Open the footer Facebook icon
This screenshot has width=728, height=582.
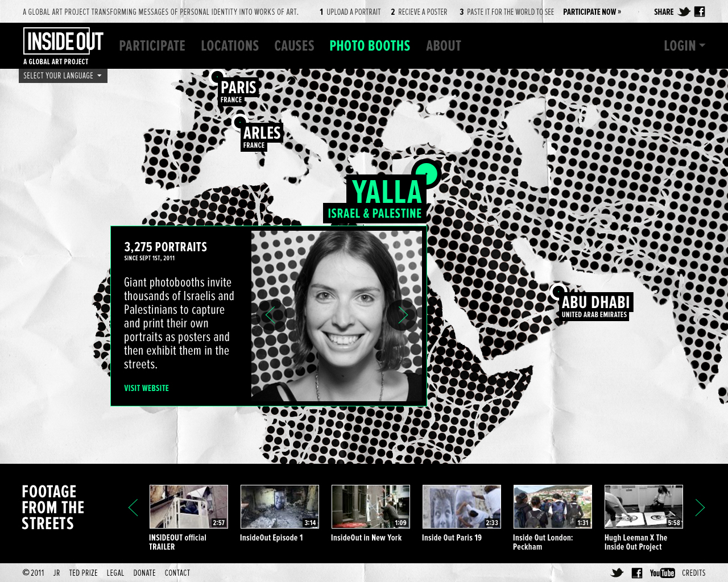[x=637, y=573]
